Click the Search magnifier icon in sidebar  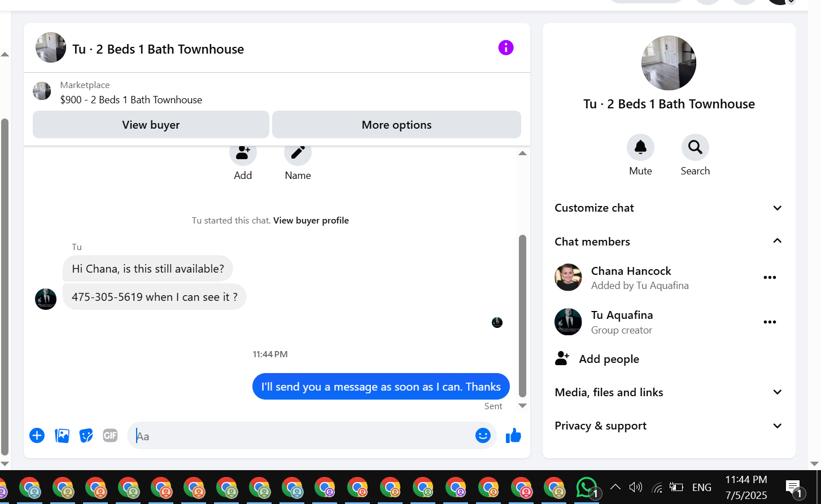click(695, 148)
